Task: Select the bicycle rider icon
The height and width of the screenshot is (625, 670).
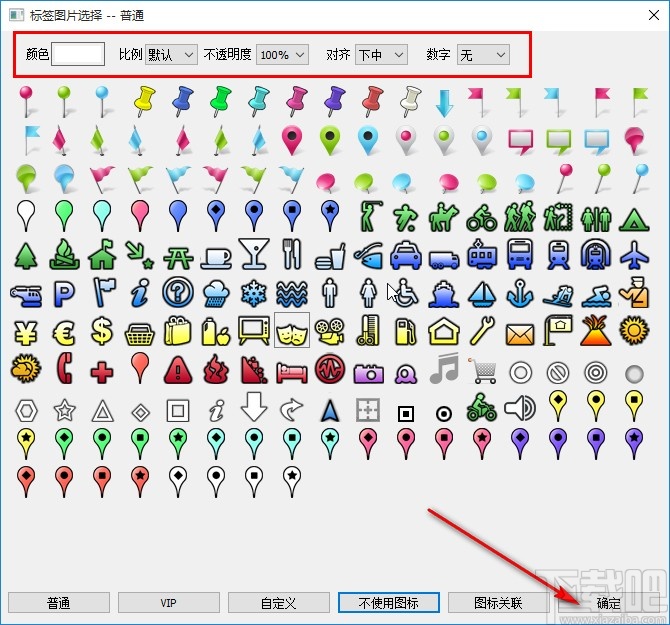Action: 482,218
